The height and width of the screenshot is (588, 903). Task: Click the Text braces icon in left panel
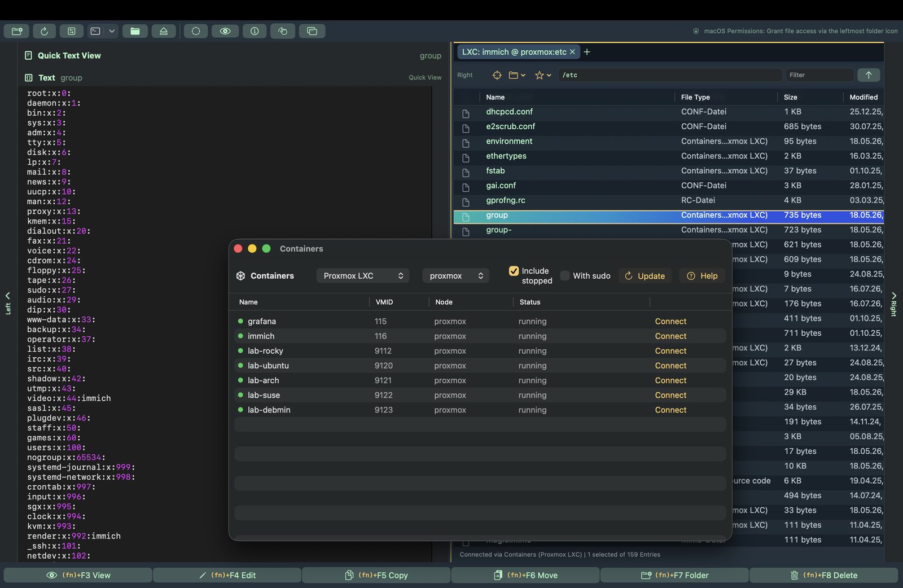tap(28, 78)
